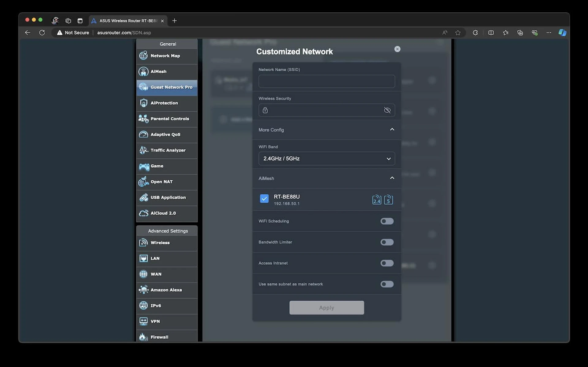588x367 pixels.
Task: Close the ASUS Wireless Router tab
Action: pyautogui.click(x=162, y=21)
